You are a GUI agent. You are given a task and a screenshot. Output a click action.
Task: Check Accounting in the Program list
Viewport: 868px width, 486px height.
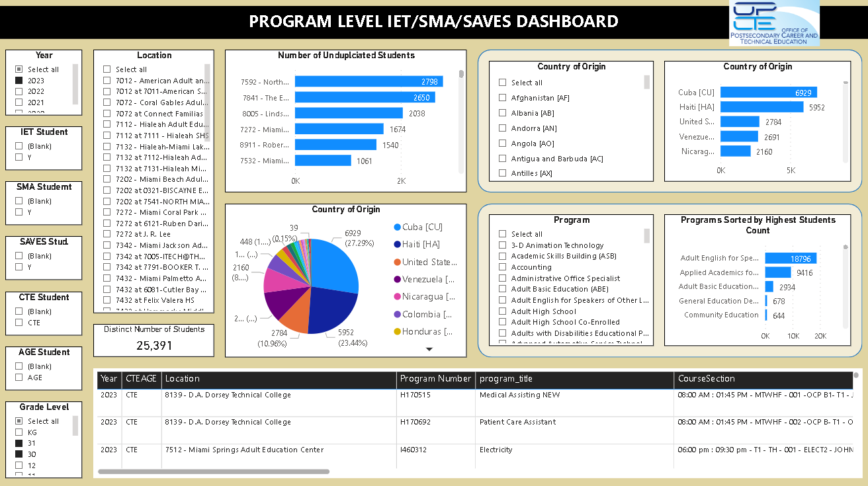point(502,267)
